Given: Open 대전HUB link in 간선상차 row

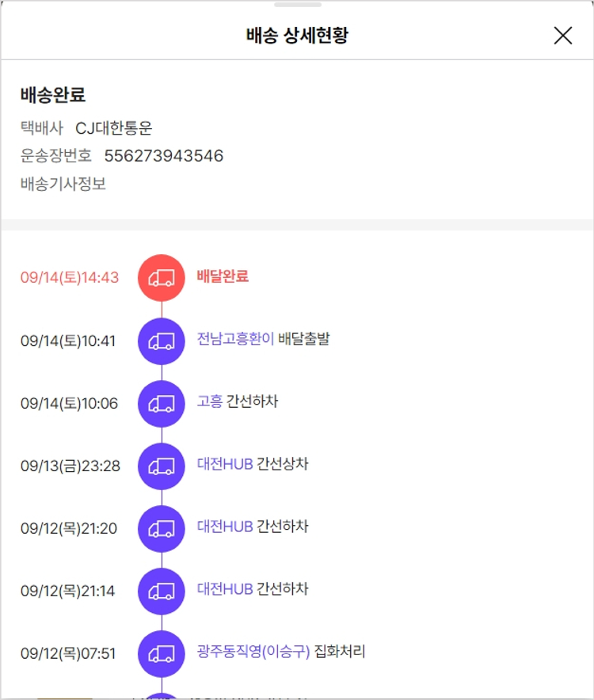Looking at the screenshot, I should (x=225, y=464).
